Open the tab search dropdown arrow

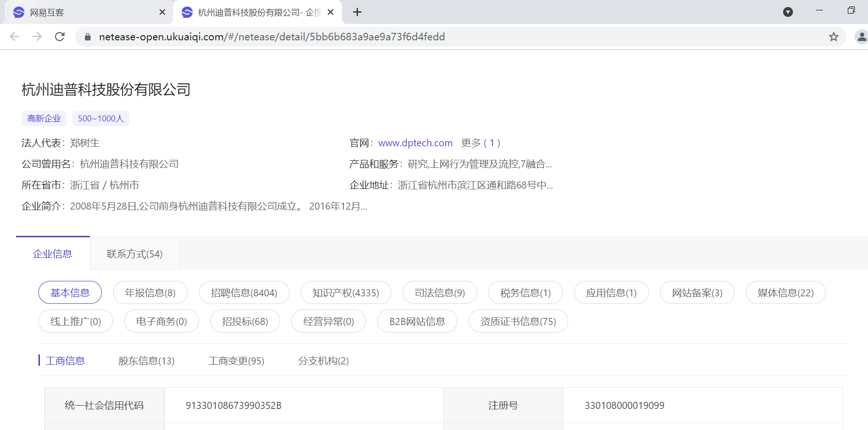(x=788, y=12)
